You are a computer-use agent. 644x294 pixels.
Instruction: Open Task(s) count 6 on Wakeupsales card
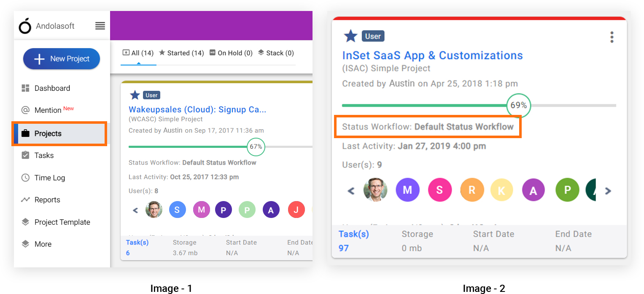click(128, 253)
